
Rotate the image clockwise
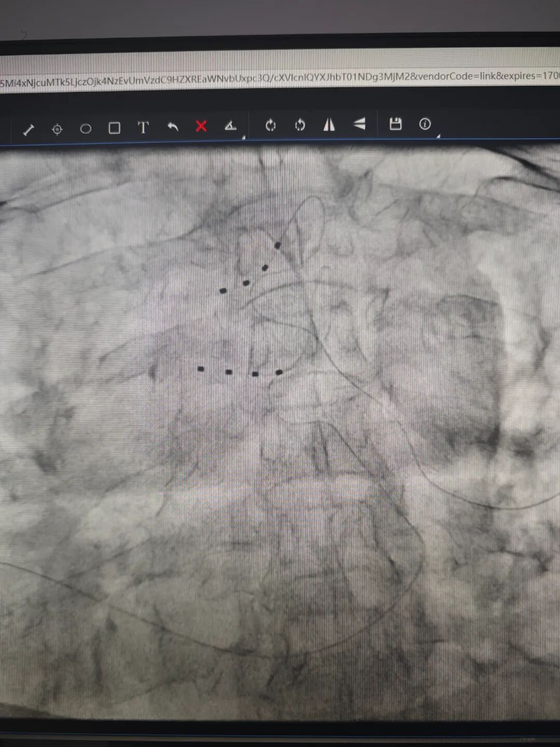pos(270,125)
